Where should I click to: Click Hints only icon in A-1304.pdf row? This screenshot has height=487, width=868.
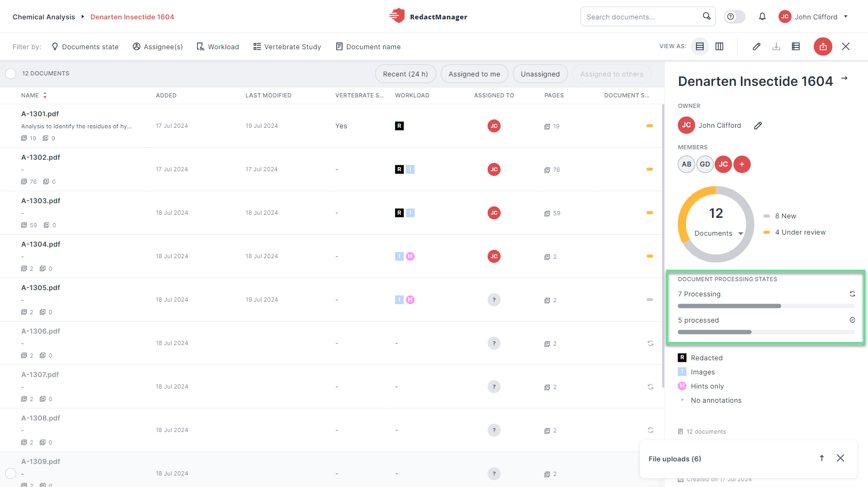[x=410, y=256]
